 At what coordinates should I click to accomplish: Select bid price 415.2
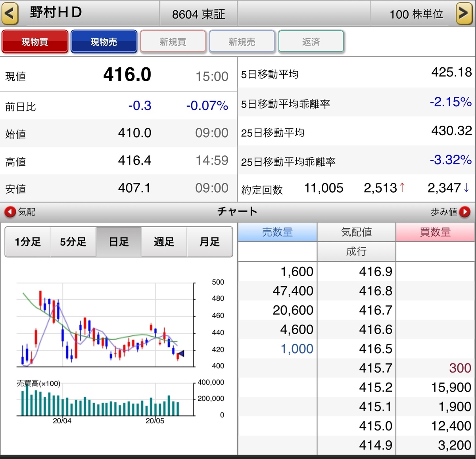pyautogui.click(x=376, y=387)
